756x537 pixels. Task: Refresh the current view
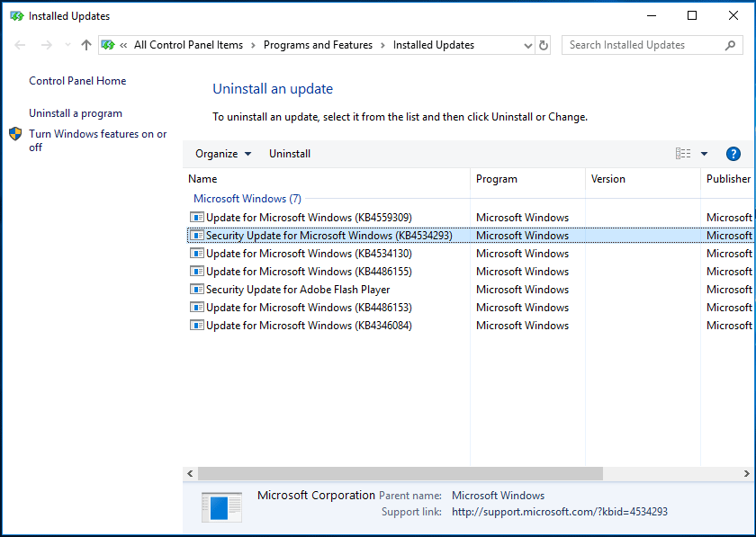544,44
